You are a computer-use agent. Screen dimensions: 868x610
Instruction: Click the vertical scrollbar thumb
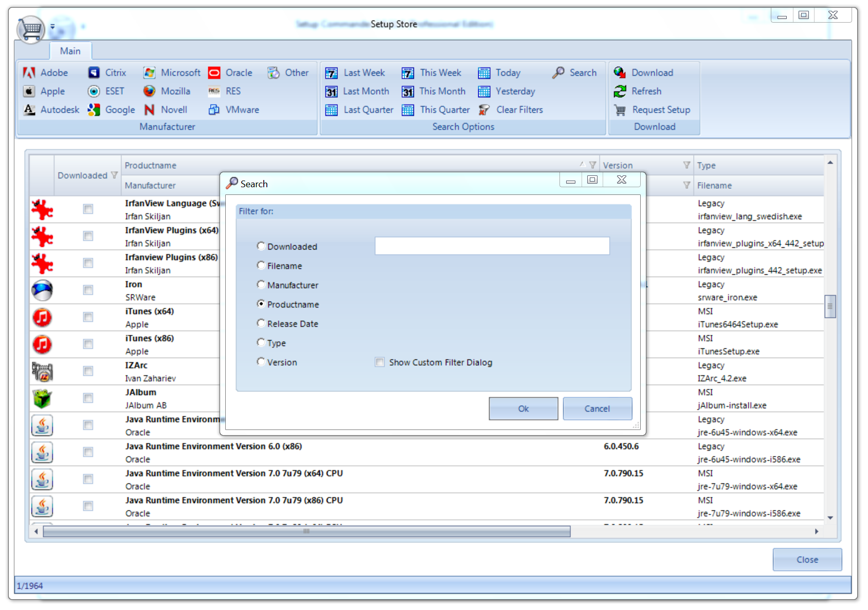(830, 307)
